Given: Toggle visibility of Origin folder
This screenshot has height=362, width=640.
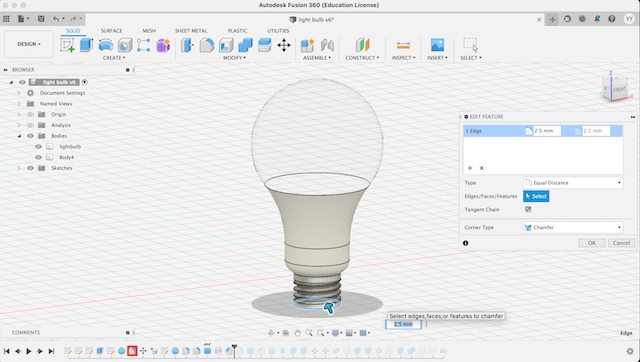Looking at the screenshot, I should coord(30,114).
